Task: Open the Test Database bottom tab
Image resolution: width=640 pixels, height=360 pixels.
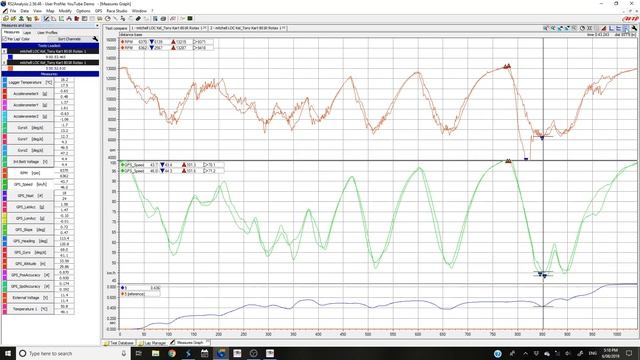Action: coord(119,343)
